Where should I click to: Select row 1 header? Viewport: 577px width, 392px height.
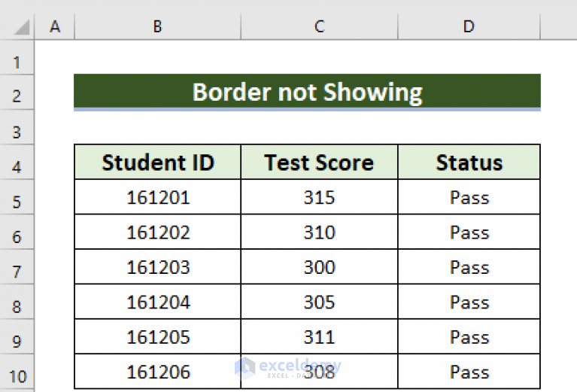click(x=17, y=58)
